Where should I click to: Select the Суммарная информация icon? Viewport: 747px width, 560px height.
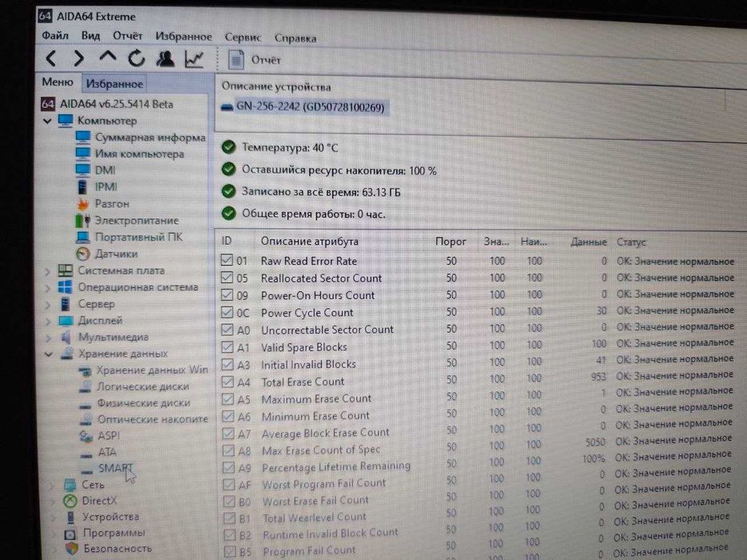[x=83, y=137]
